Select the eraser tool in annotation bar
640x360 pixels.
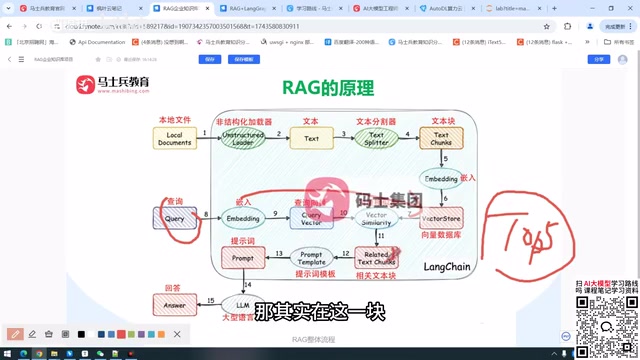[x=49, y=334]
